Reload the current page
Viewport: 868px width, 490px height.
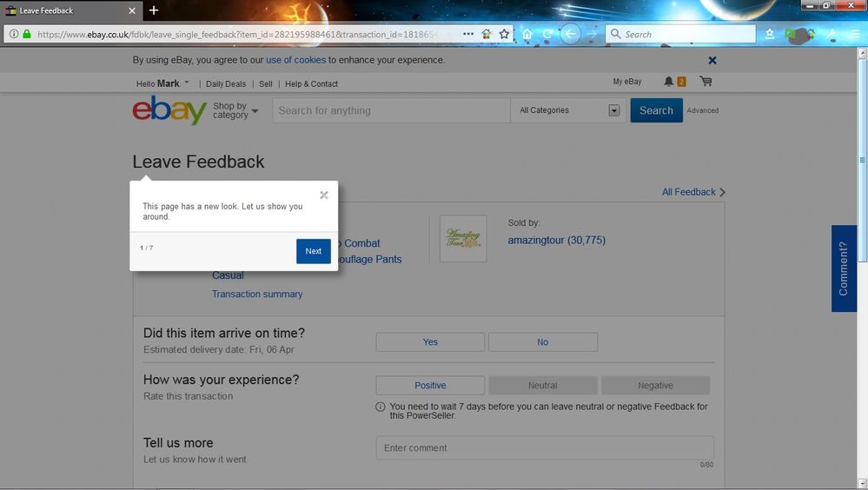(547, 35)
